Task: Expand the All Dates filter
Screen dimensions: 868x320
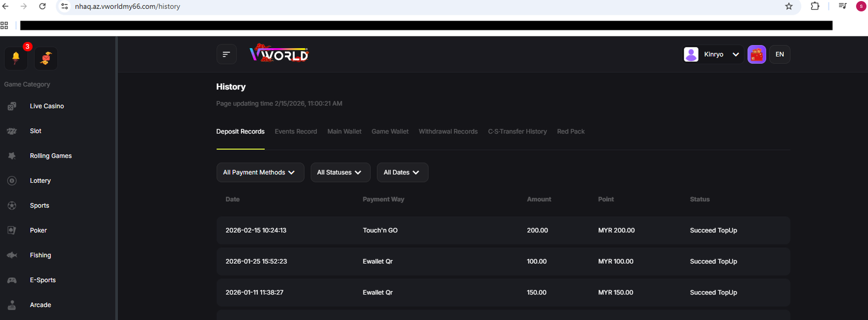Action: (x=402, y=172)
